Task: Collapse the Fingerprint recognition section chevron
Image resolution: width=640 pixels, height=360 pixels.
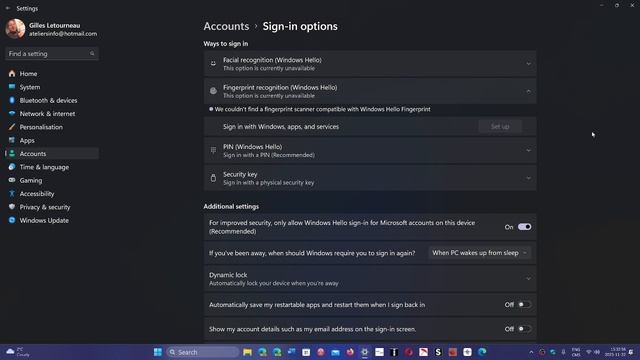Action: pyautogui.click(x=529, y=91)
